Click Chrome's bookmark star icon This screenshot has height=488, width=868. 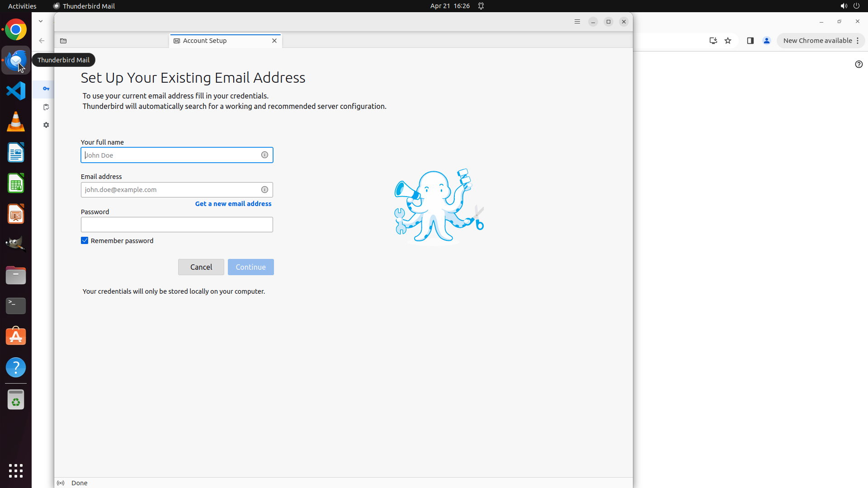point(728,41)
